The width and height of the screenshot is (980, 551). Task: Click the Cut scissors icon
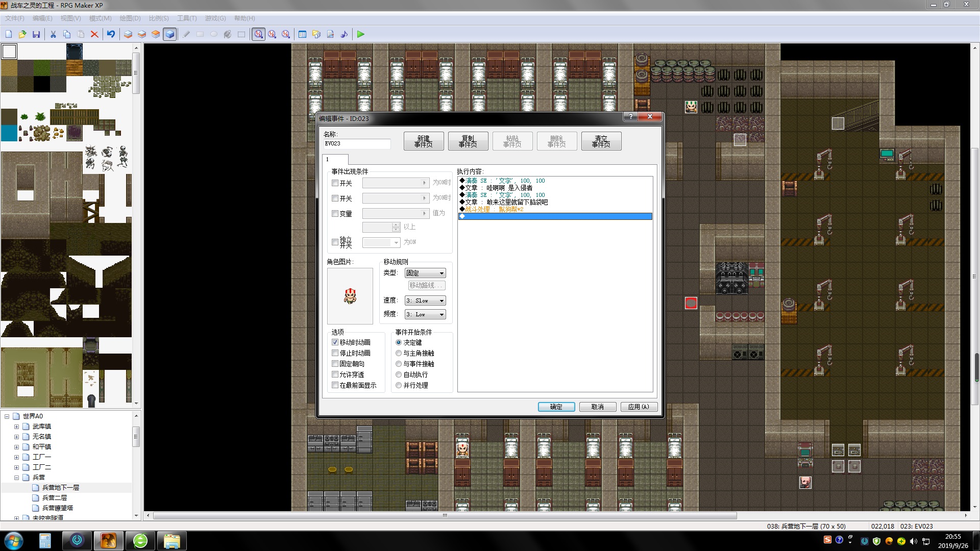pos(53,34)
